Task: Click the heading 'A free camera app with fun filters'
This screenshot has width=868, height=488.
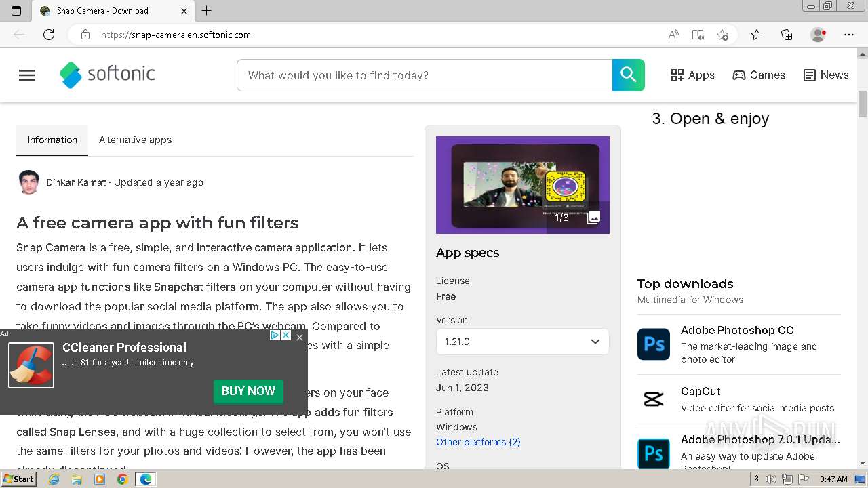Action: click(157, 223)
